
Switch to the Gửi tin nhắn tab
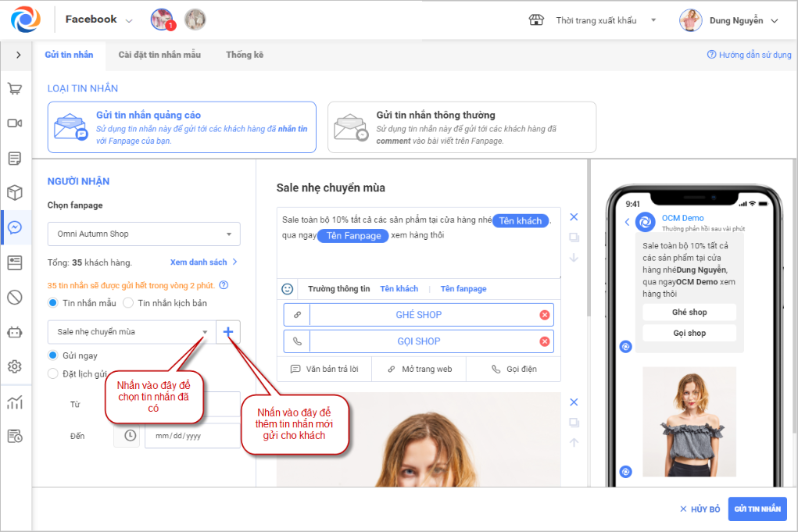point(70,55)
